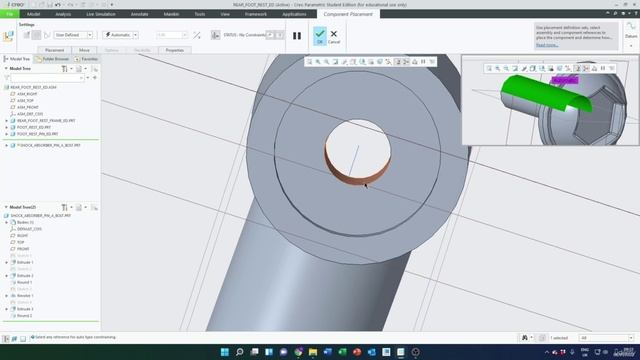
Task: Open the Properties tab panel
Action: 175,50
